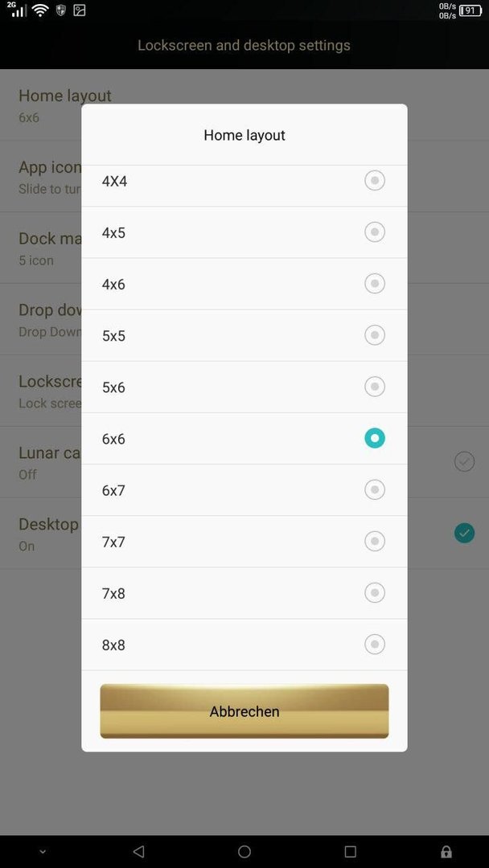The image size is (489, 868).
Task: Tap the lock icon in navigation bar
Action: [x=446, y=851]
